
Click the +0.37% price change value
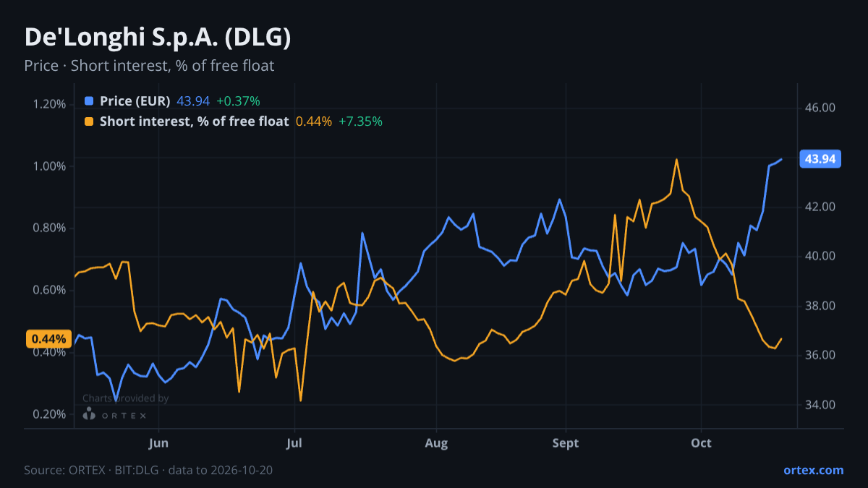[x=238, y=100]
